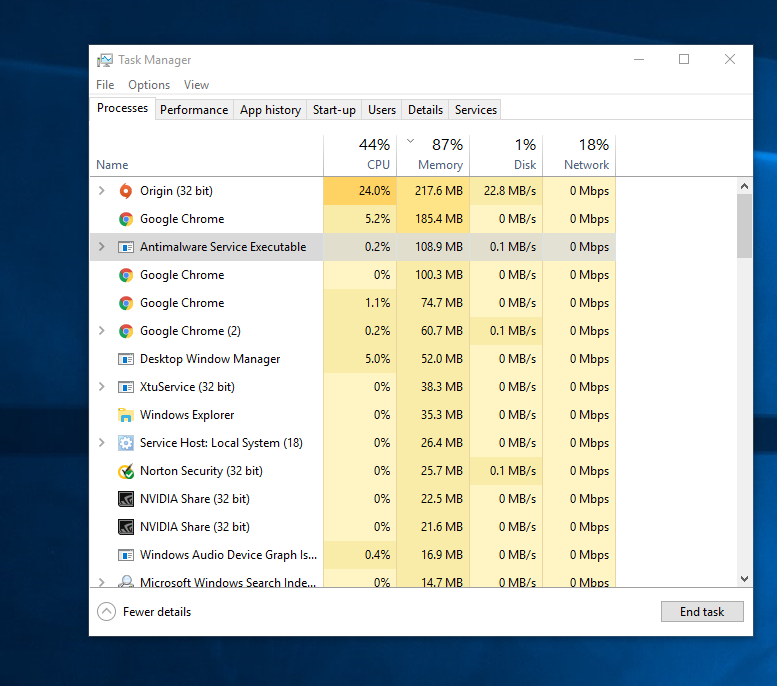Close the Task Manager window
The image size is (777, 686).
tap(729, 59)
